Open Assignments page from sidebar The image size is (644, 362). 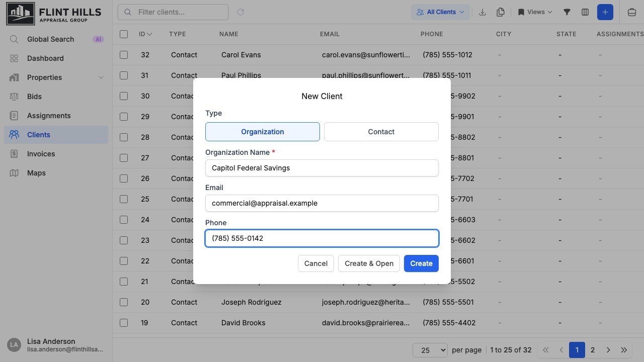pyautogui.click(x=56, y=116)
